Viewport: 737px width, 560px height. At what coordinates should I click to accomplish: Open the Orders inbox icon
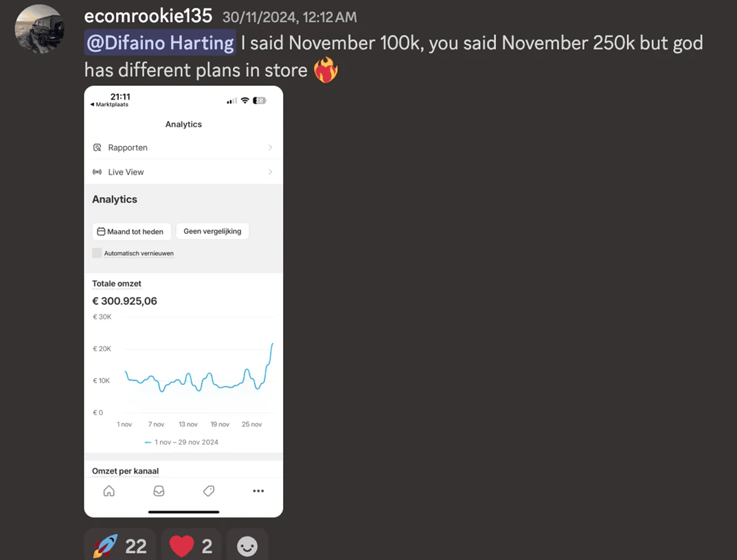159,491
